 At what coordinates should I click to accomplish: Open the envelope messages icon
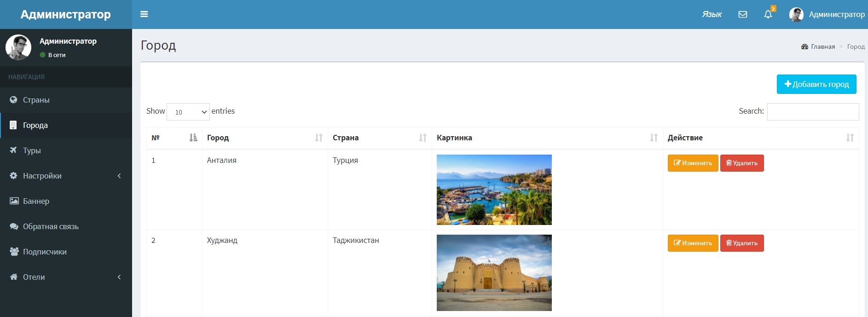coord(742,14)
